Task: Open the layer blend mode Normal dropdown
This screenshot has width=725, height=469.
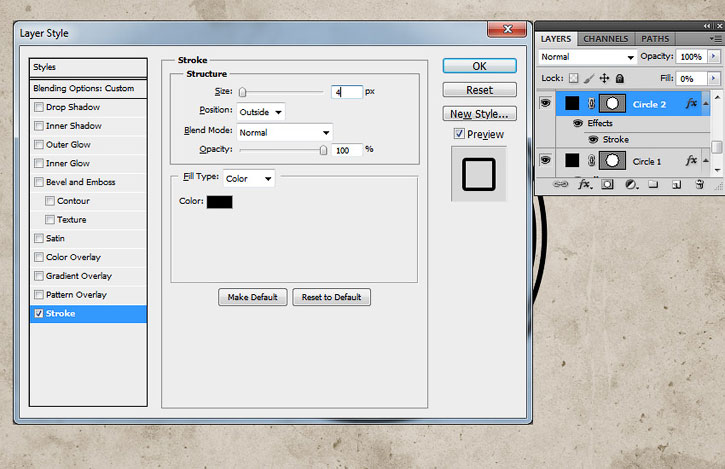Action: [587, 57]
